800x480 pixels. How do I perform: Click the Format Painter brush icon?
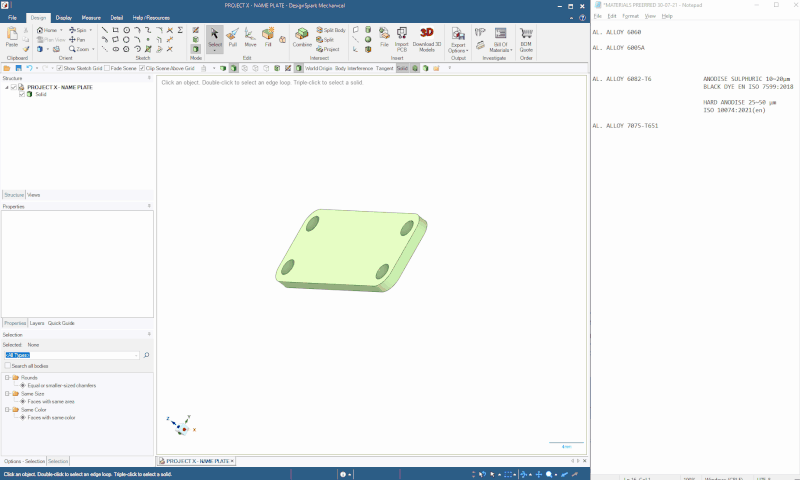pos(26,49)
